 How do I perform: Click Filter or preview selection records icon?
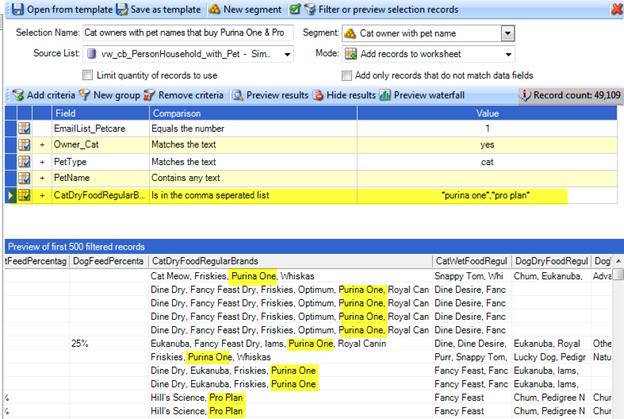point(310,9)
